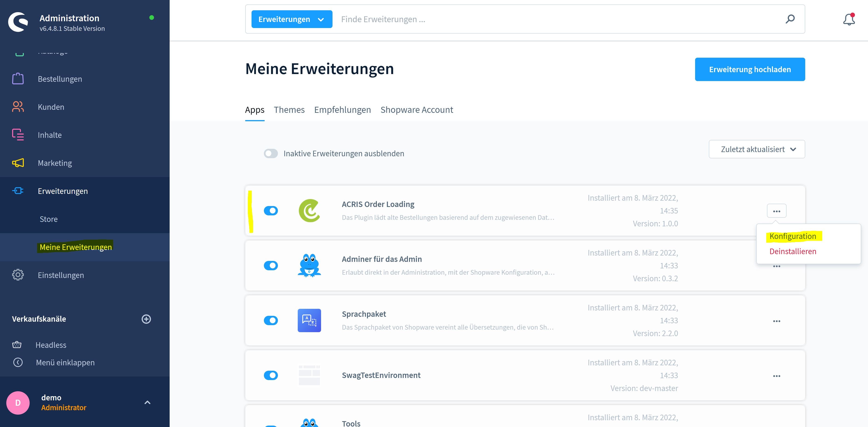Deactivate Adminer für das Admin extension

pyautogui.click(x=271, y=265)
